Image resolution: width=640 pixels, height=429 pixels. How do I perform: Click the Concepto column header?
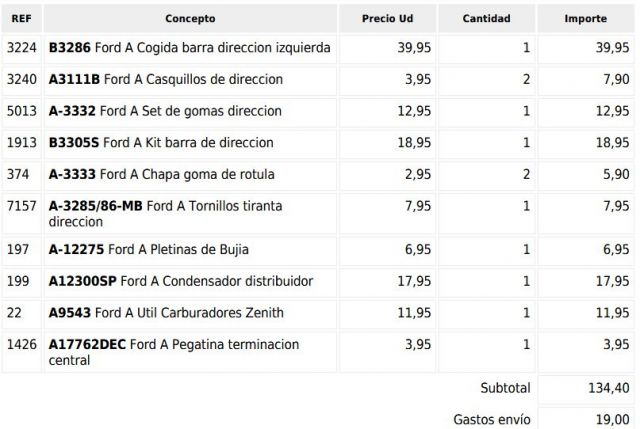pyautogui.click(x=190, y=19)
